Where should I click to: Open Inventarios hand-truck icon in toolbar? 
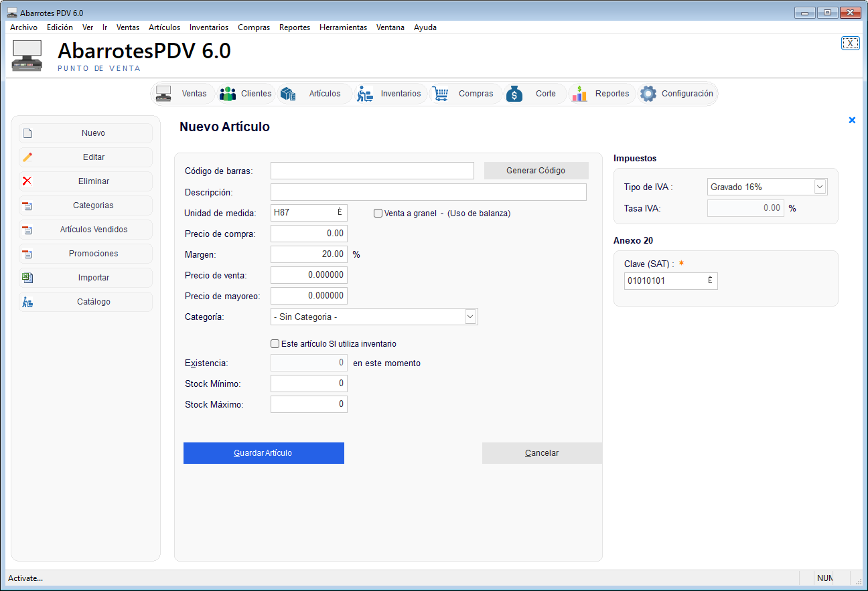pos(364,94)
